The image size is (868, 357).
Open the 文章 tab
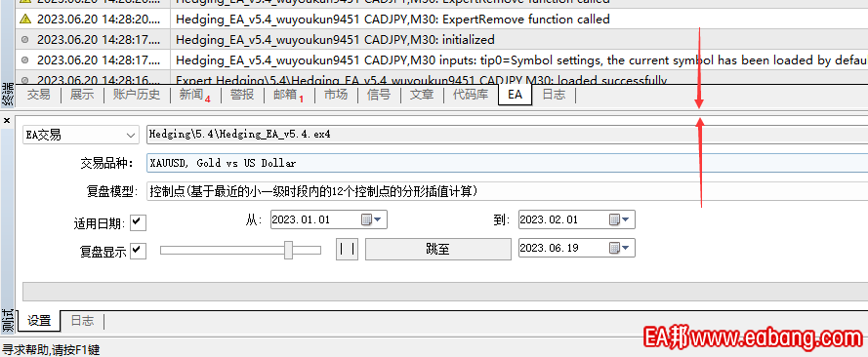(422, 95)
